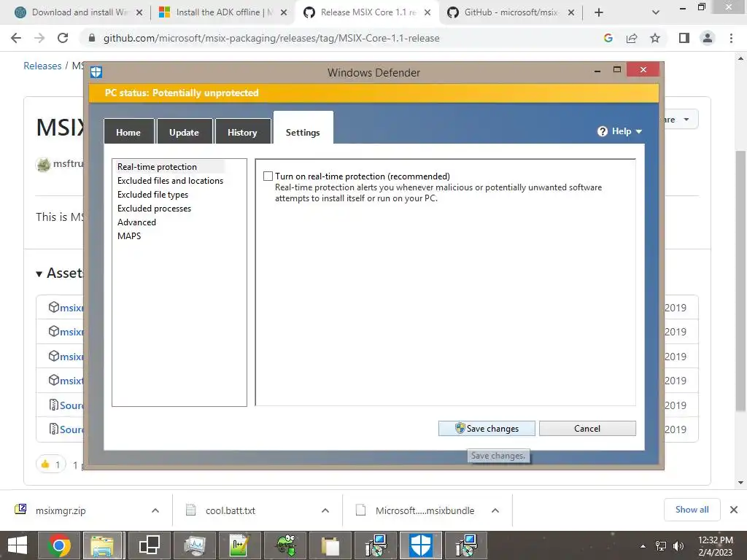
Task: Click the last installer taskbar icon
Action: click(466, 545)
